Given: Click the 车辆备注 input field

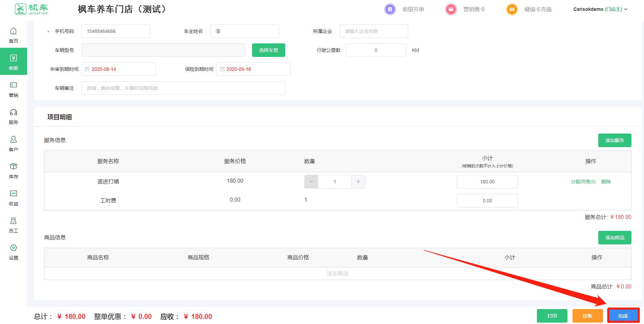Looking at the screenshot, I should (x=183, y=88).
